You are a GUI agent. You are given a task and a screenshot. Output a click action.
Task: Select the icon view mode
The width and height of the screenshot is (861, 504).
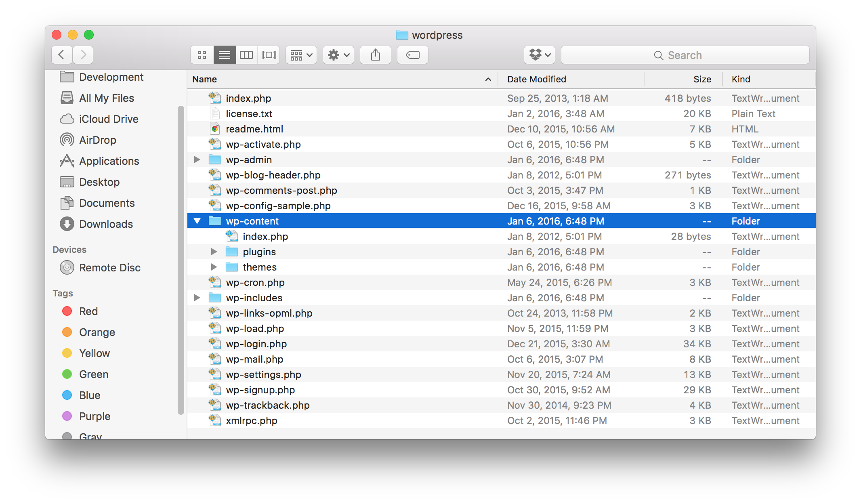202,54
